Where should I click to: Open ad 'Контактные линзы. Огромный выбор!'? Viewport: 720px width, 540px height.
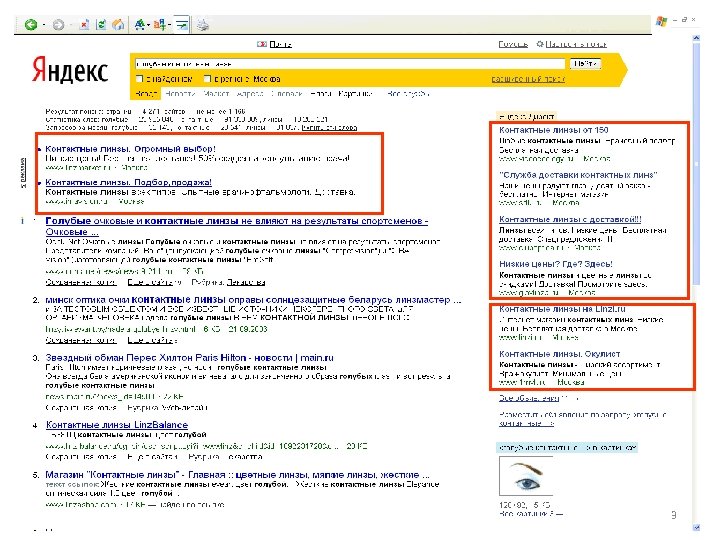tap(130, 149)
